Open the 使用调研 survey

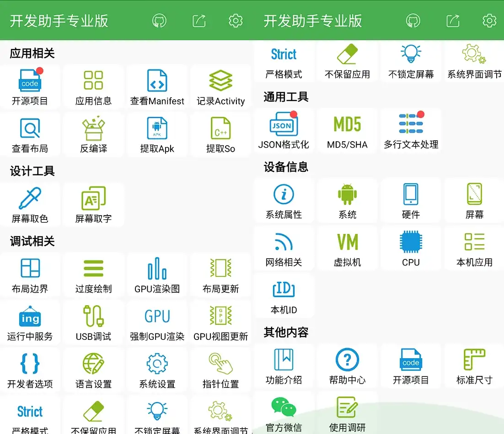(348, 414)
